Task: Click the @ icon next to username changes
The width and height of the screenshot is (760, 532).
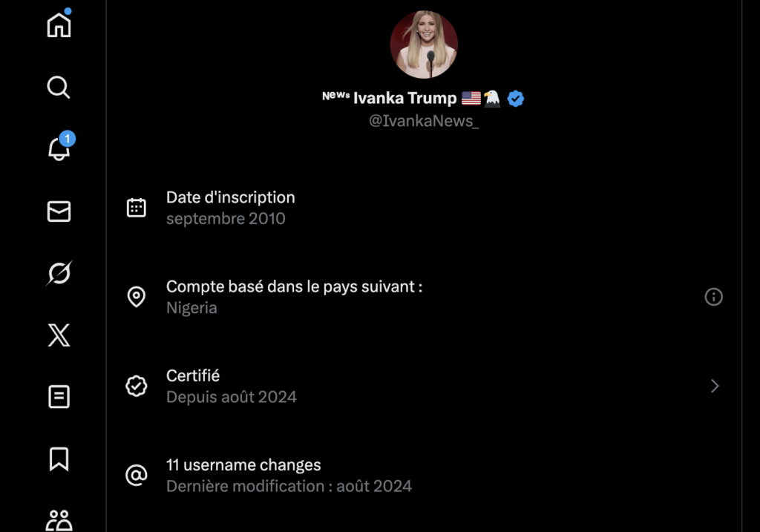Action: pyautogui.click(x=137, y=475)
